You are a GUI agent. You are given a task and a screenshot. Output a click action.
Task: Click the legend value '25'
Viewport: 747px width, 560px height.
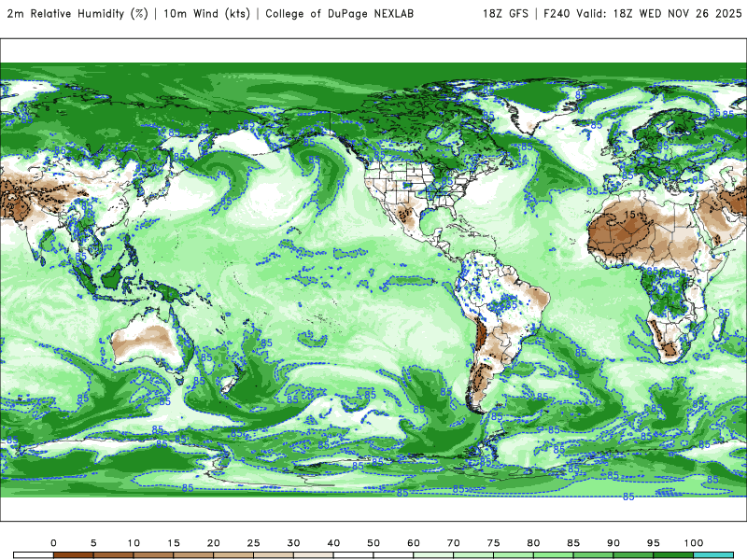(x=253, y=543)
